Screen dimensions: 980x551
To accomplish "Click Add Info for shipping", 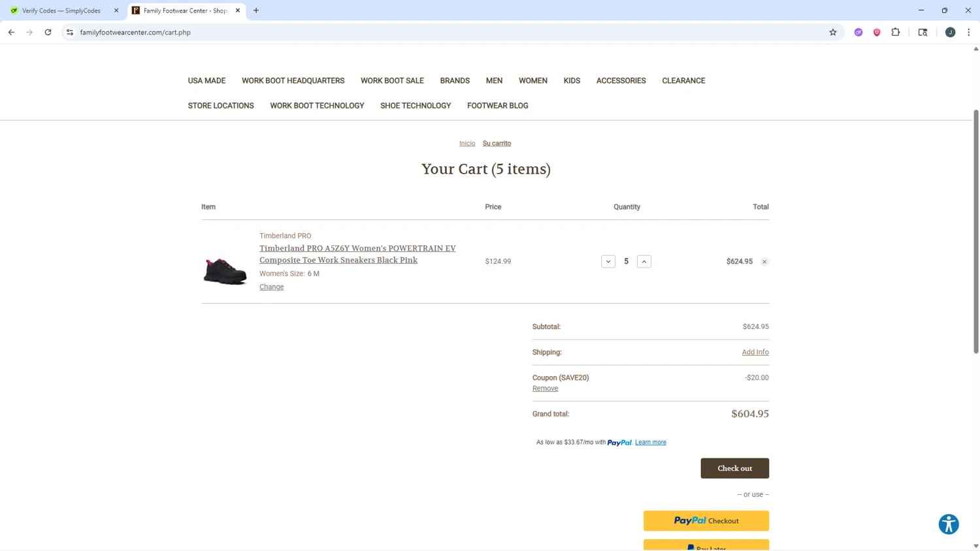I will click(755, 353).
